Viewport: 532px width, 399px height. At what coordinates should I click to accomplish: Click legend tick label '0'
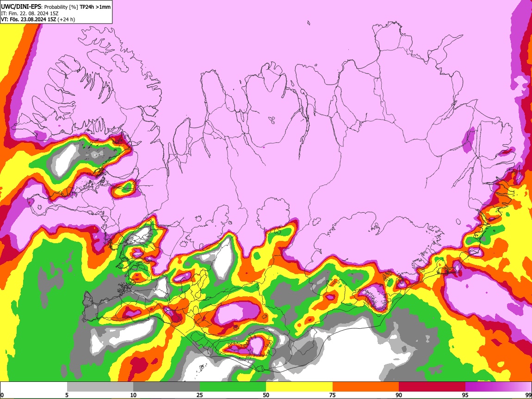tap(2, 395)
